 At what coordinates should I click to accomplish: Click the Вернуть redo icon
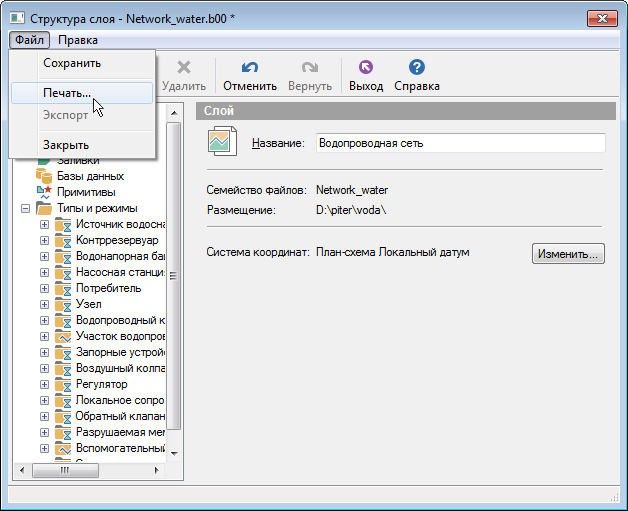(x=310, y=67)
